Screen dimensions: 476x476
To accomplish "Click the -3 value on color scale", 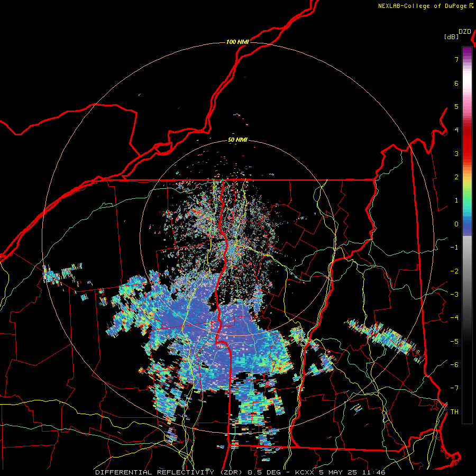I will pyautogui.click(x=454, y=295).
